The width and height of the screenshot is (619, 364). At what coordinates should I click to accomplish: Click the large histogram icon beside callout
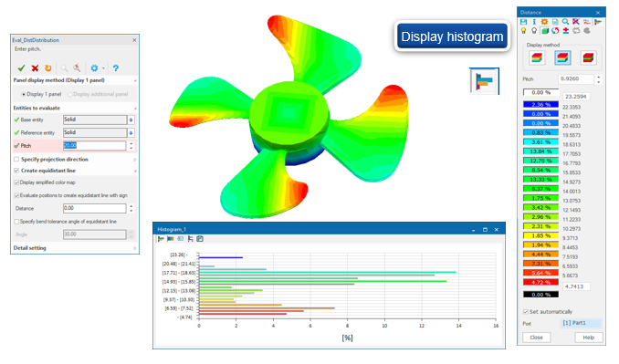point(484,81)
